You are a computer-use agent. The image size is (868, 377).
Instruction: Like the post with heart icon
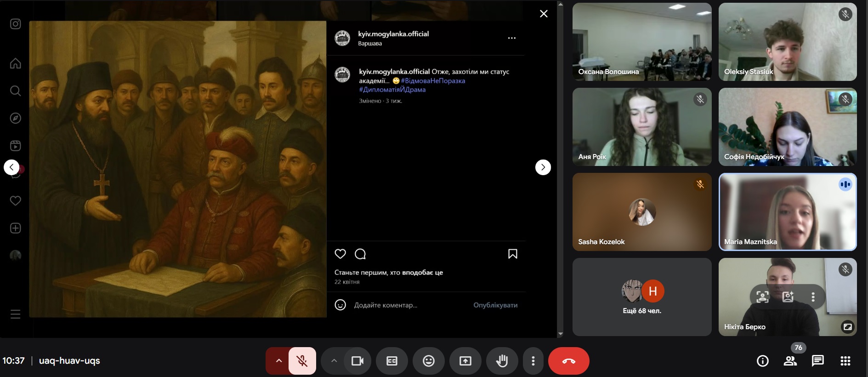[340, 254]
